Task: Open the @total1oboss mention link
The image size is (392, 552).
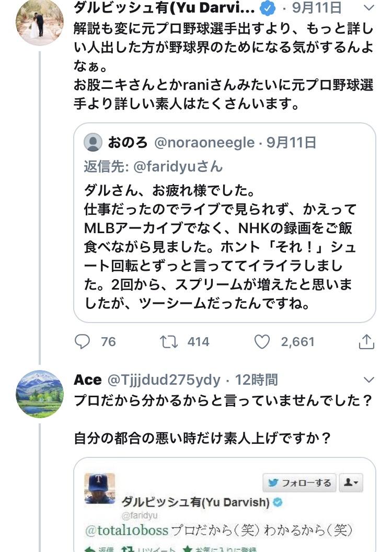Action: coord(126,530)
